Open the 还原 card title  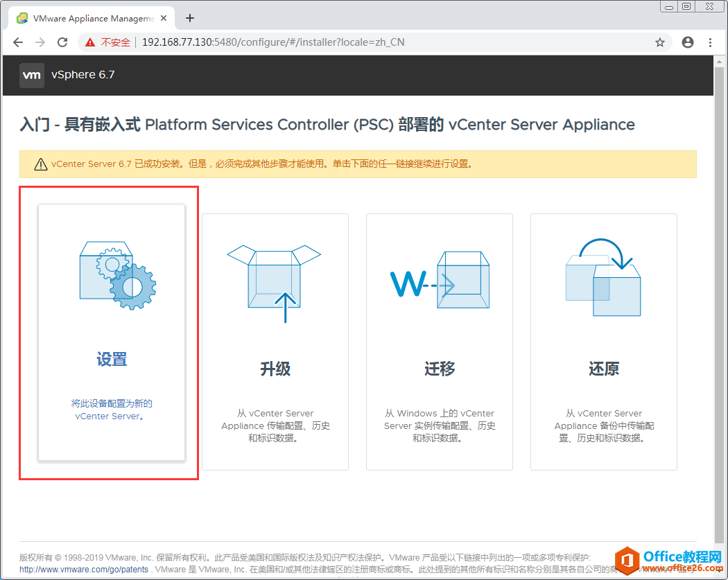[x=604, y=369]
